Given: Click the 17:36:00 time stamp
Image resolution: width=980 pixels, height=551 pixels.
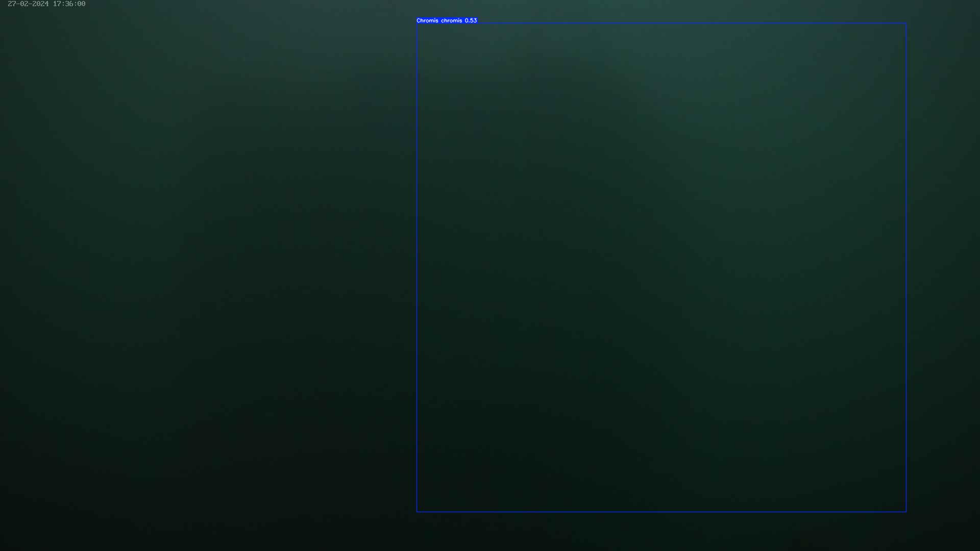Looking at the screenshot, I should pyautogui.click(x=69, y=4).
